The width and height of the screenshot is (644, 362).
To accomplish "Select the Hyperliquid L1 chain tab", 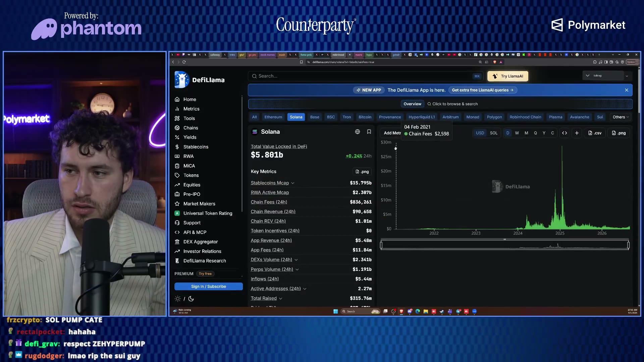I will pyautogui.click(x=422, y=117).
